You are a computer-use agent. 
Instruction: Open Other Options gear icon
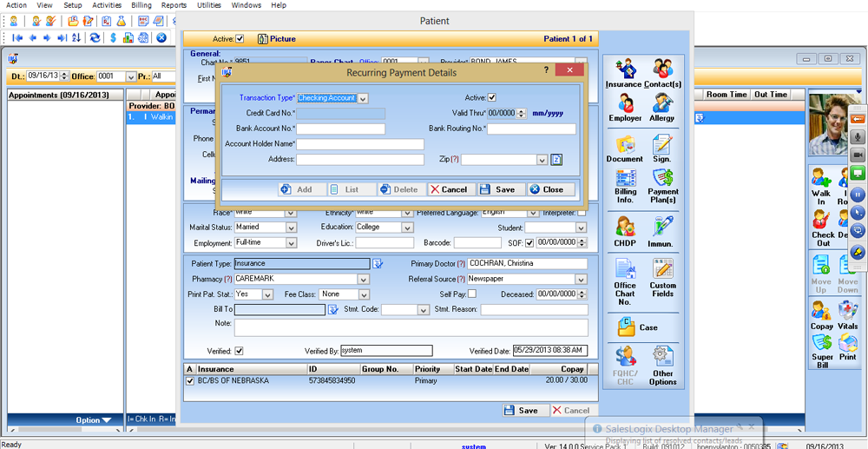pyautogui.click(x=662, y=366)
